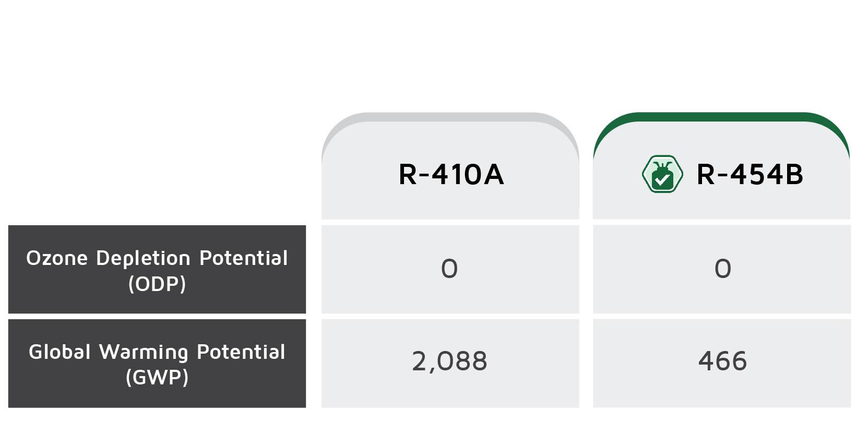This screenshot has width=868, height=435.
Task: Click the word Warming in the row label
Action: 144,353
